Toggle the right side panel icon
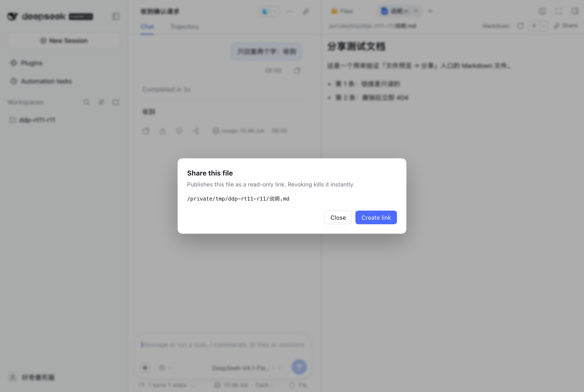584x392 pixels. tap(575, 11)
